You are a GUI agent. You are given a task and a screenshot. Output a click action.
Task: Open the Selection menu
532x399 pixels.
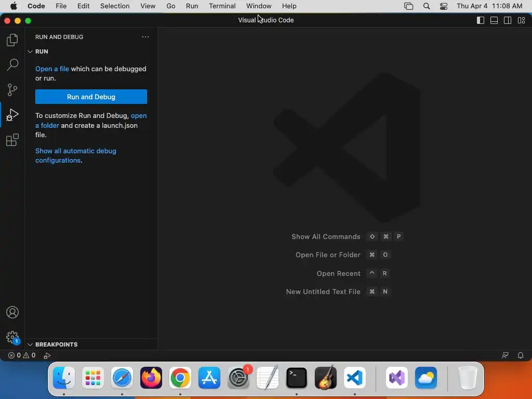(x=115, y=6)
